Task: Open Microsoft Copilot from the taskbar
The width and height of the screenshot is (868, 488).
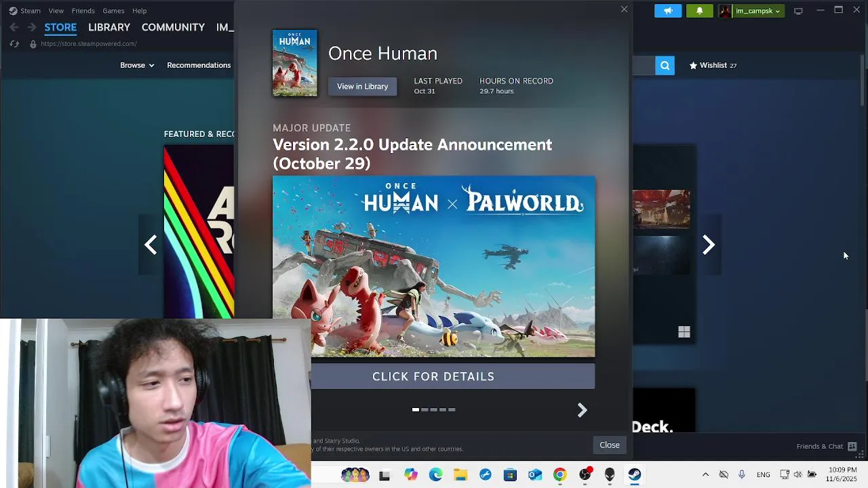Action: [411, 474]
